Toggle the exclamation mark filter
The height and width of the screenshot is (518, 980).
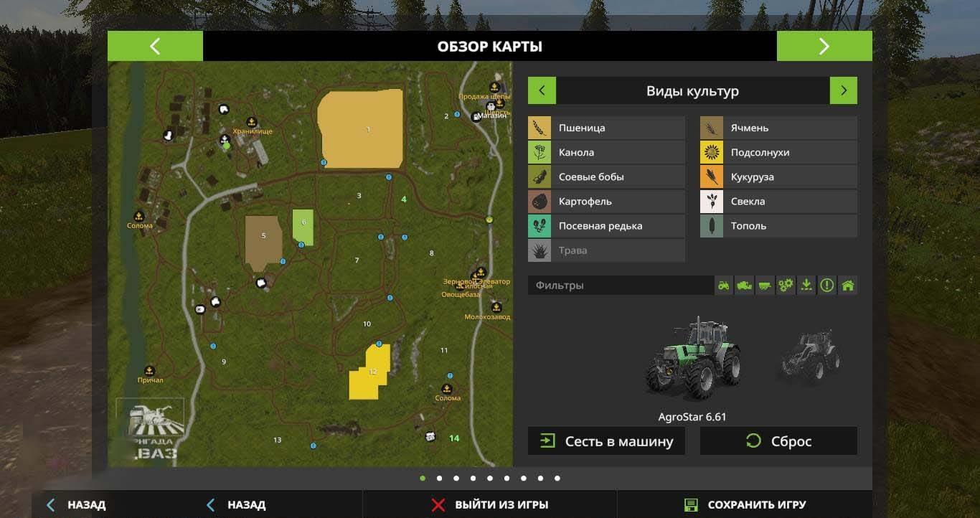click(x=827, y=286)
